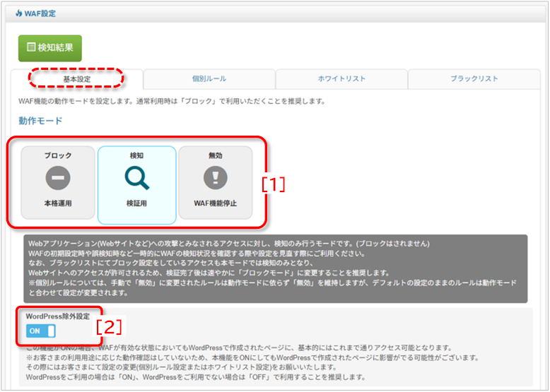Click the WAF設定 panel title
The height and width of the screenshot is (392, 550).
point(40,13)
